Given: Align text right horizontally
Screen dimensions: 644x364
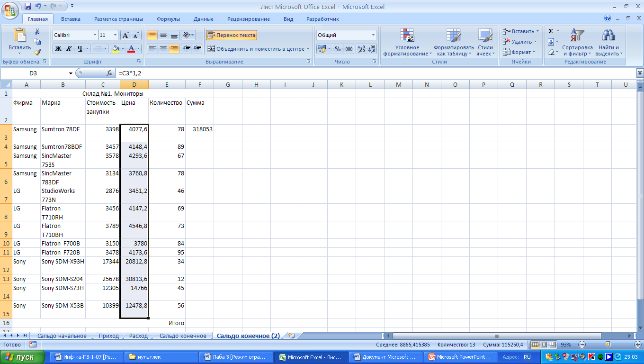Looking at the screenshot, I should 174,49.
